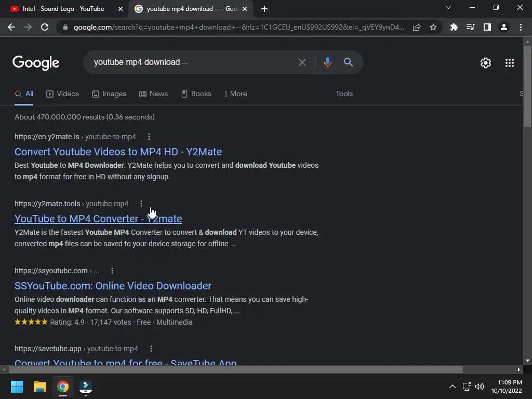Expand the More search categories menu
532x399 pixels.
tap(235, 94)
